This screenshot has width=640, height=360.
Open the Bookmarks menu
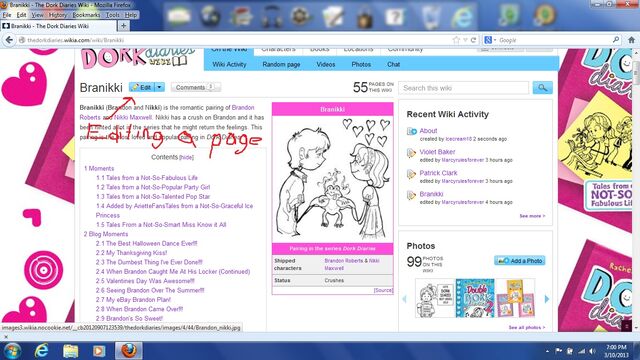(86, 15)
